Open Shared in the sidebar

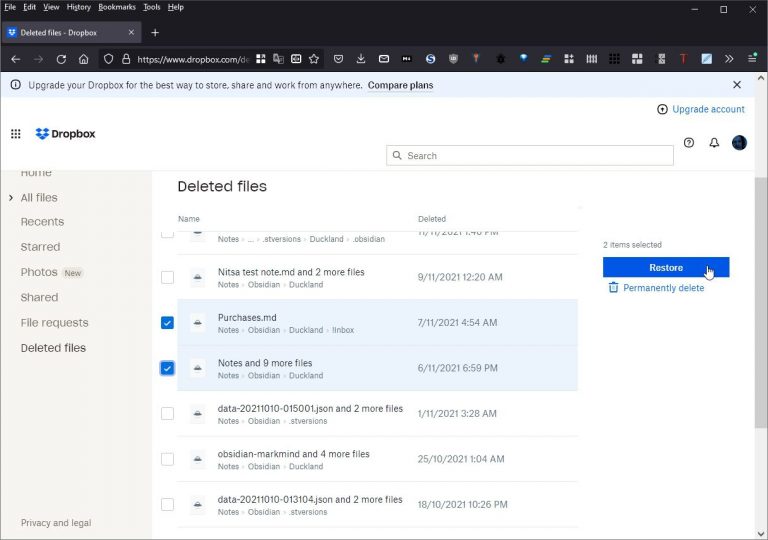pyautogui.click(x=39, y=297)
